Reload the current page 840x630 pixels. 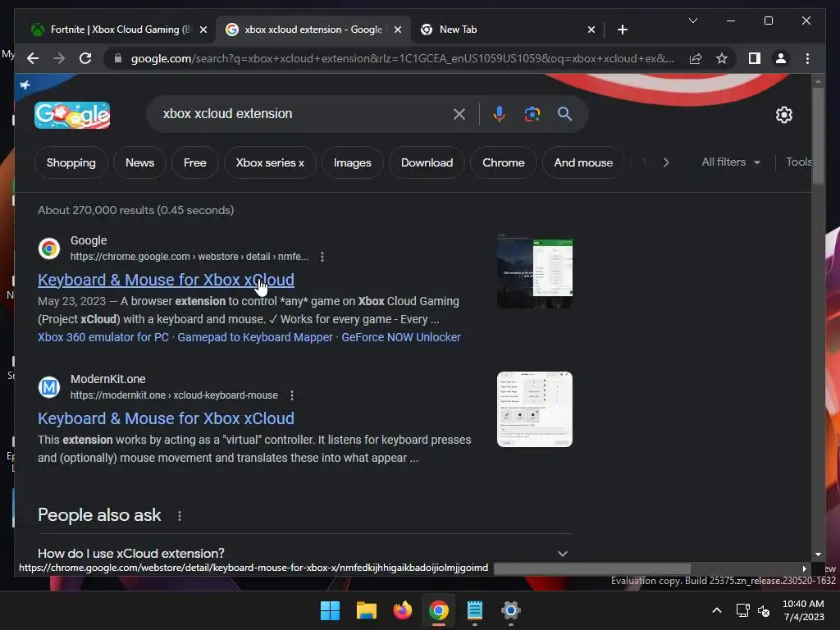[x=85, y=58]
